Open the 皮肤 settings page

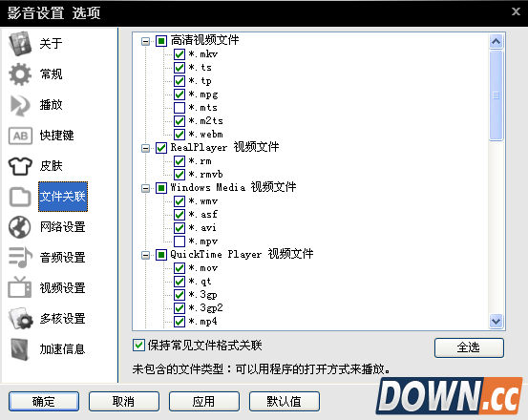(x=51, y=166)
